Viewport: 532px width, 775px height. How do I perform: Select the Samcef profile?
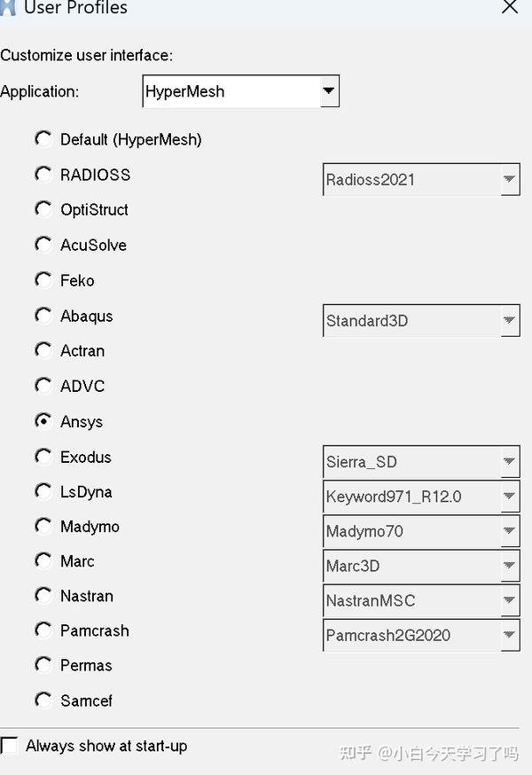tap(43, 701)
